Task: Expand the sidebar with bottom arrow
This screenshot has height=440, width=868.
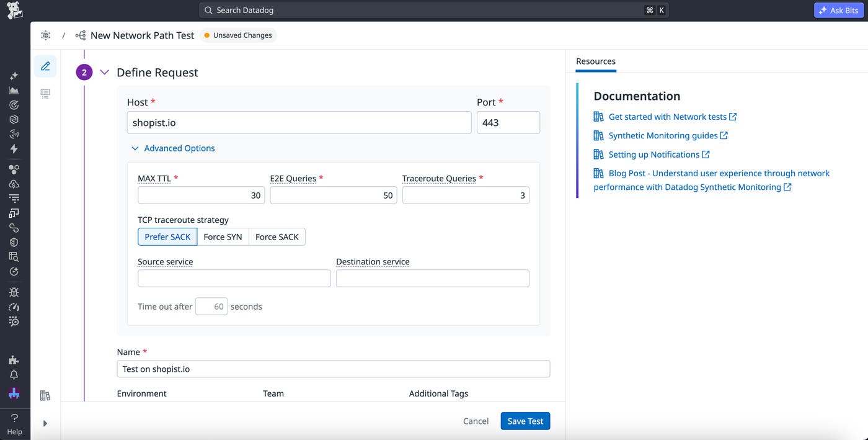Action: [45, 423]
